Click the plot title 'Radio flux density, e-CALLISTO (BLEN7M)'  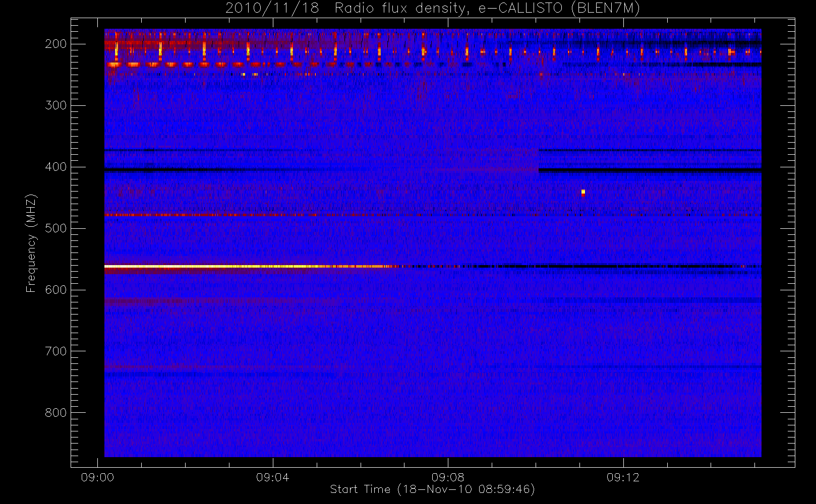click(487, 9)
